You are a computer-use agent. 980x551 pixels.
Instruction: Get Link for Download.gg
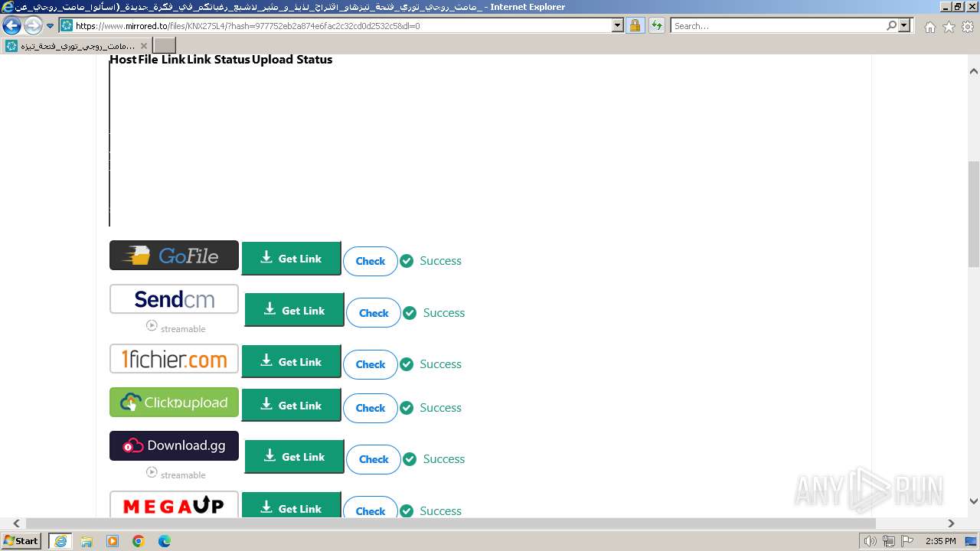tap(294, 456)
